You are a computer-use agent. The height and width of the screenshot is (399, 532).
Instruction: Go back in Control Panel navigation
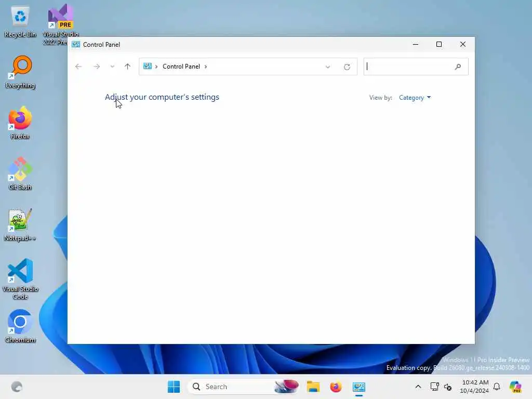78,66
